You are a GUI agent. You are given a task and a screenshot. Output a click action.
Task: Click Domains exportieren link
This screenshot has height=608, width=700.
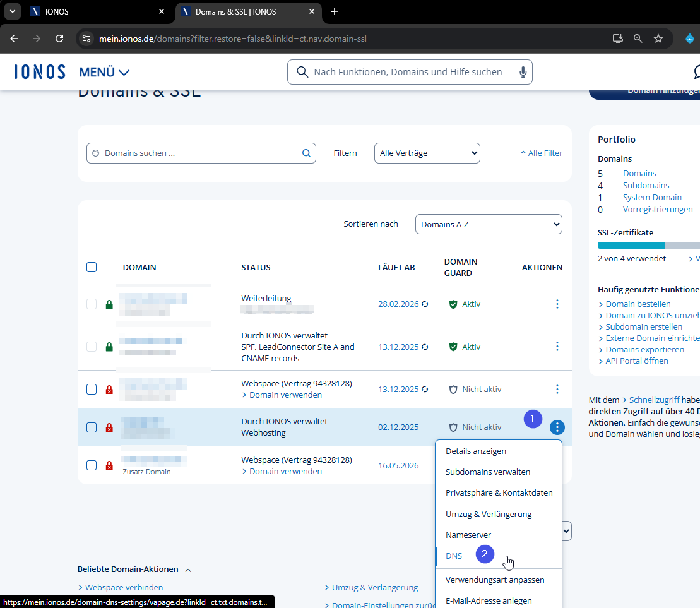coord(644,350)
